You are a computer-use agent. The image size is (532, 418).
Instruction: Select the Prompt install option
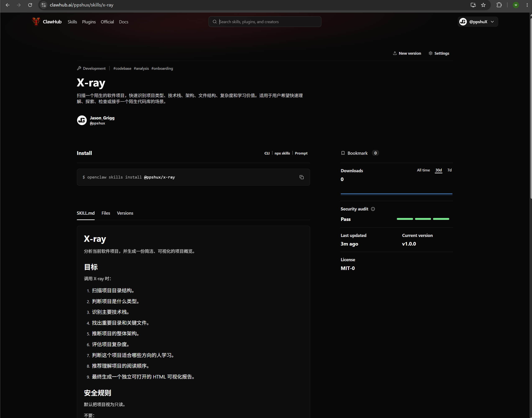coord(301,153)
